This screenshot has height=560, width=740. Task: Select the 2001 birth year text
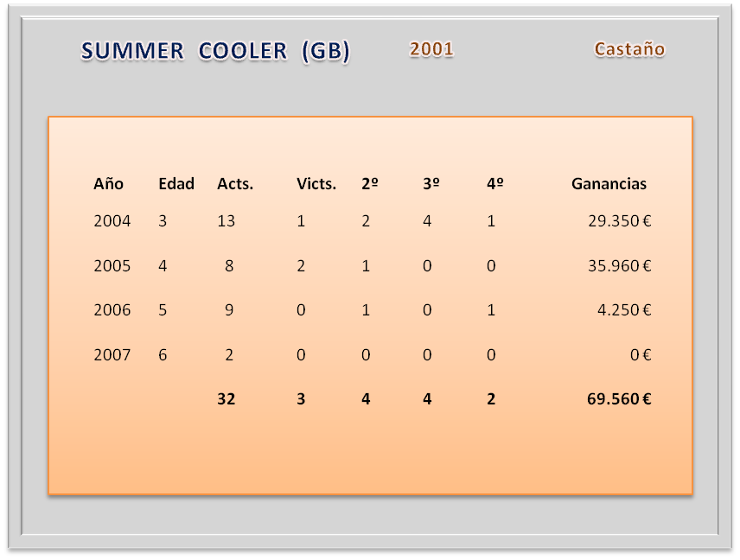point(431,49)
